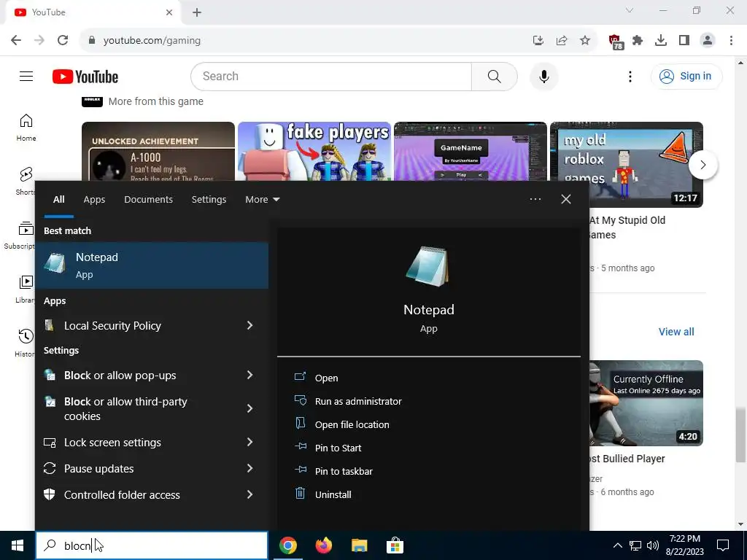This screenshot has width=747, height=560.
Task: Switch to Documents search tab
Action: [148, 200]
